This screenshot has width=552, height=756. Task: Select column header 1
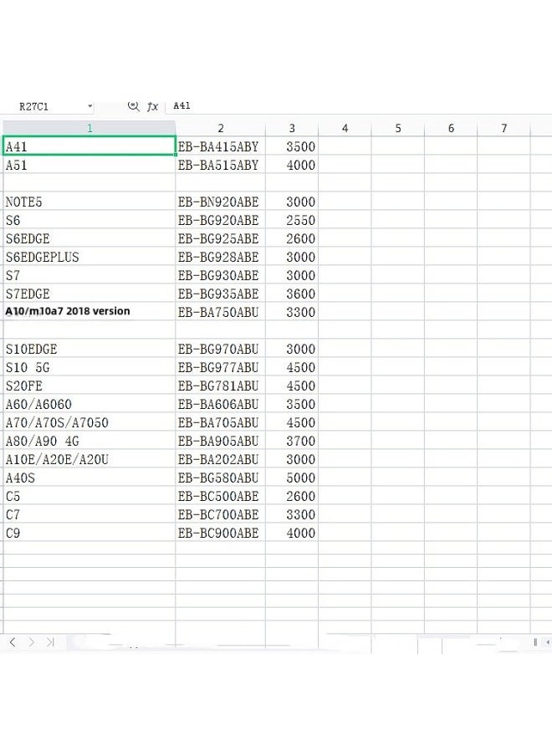[89, 128]
